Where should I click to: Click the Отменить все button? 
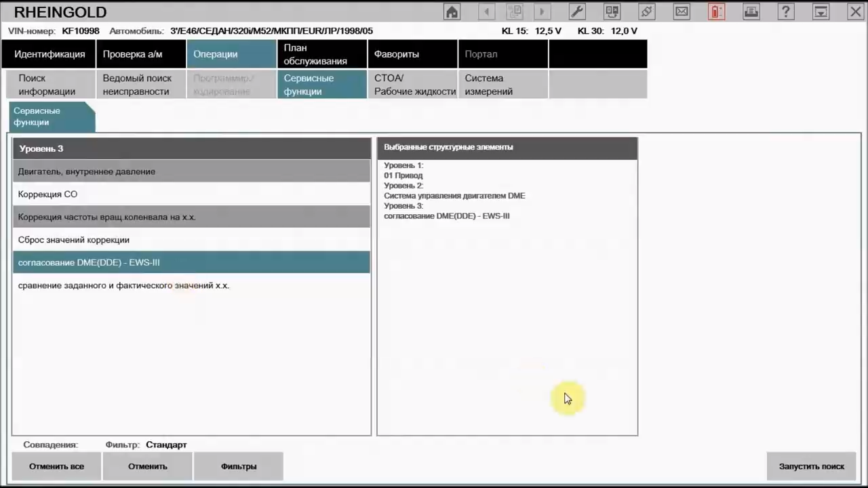click(56, 466)
